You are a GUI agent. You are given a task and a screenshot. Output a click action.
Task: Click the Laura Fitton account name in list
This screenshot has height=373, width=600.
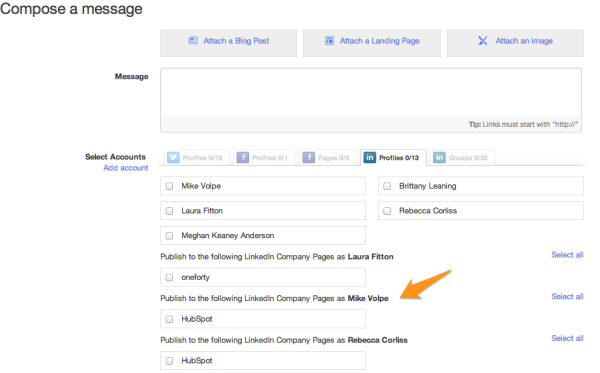(202, 211)
